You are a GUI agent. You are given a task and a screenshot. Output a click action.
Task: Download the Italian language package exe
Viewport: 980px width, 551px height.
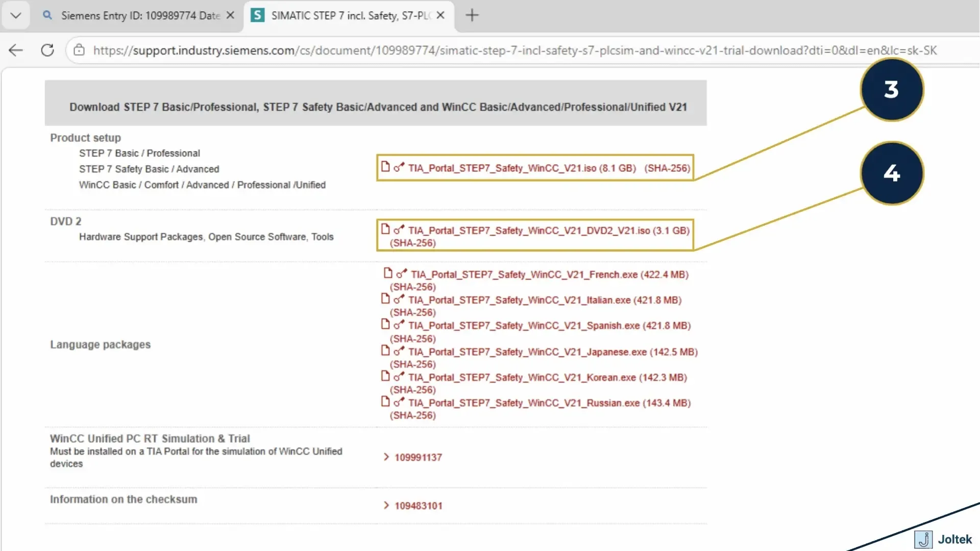click(x=545, y=300)
